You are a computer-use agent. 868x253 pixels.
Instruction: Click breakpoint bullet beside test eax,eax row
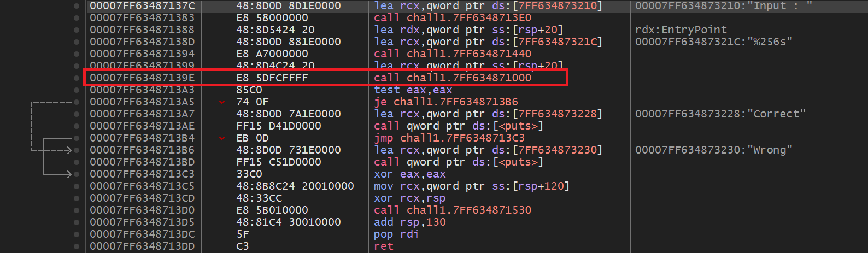tap(77, 90)
